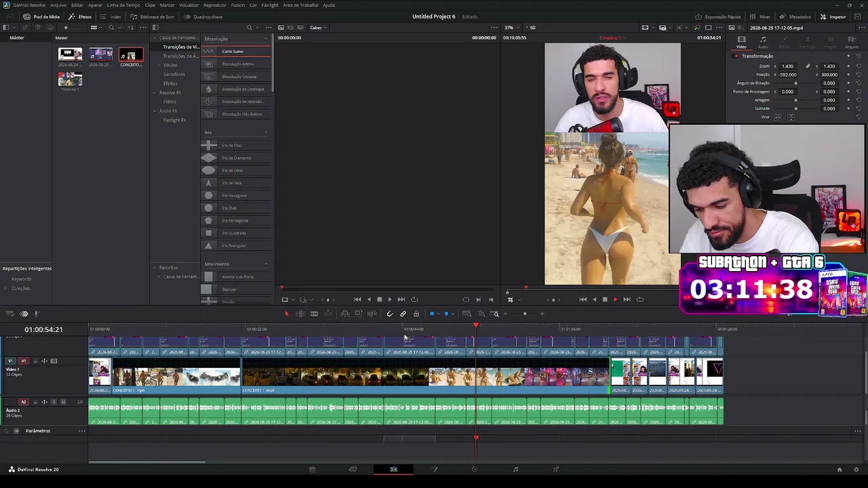This screenshot has height=488, width=868.
Task: Open the Metadados panel
Action: [x=795, y=16]
